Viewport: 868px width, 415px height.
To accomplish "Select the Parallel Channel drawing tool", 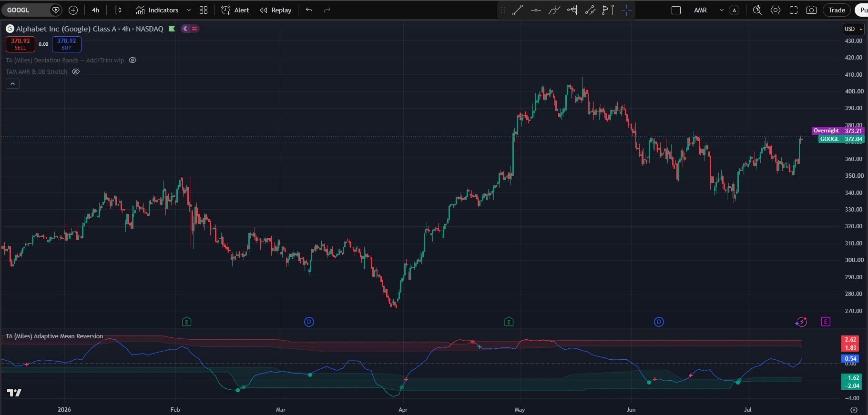I will point(591,10).
